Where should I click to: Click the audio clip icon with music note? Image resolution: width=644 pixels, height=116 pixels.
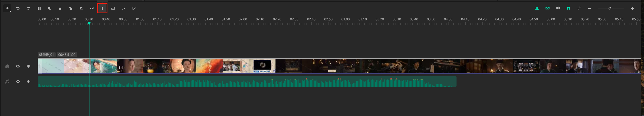pyautogui.click(x=123, y=8)
